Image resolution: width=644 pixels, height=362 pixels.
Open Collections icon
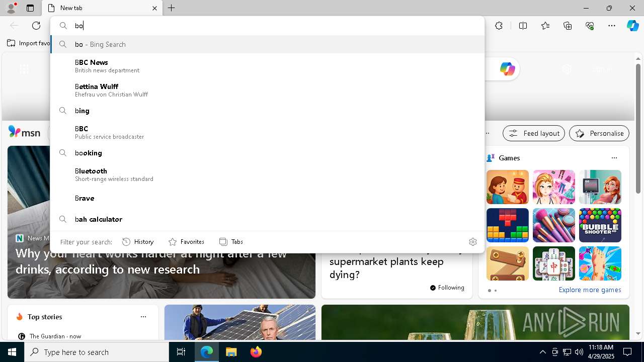pos(568,26)
